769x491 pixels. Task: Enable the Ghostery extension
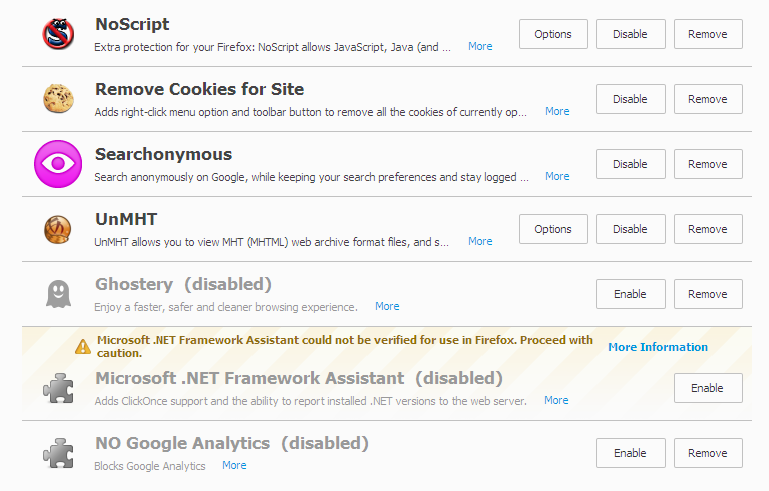tap(630, 294)
